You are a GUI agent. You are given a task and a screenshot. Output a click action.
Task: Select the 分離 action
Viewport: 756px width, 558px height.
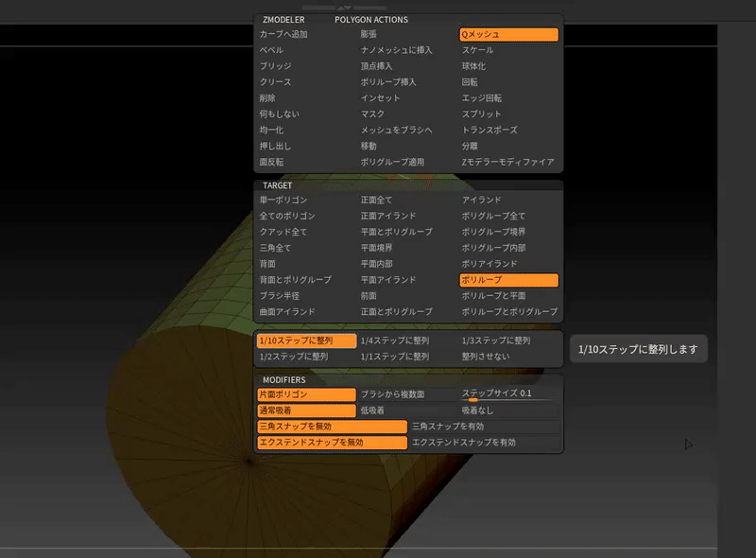point(470,146)
